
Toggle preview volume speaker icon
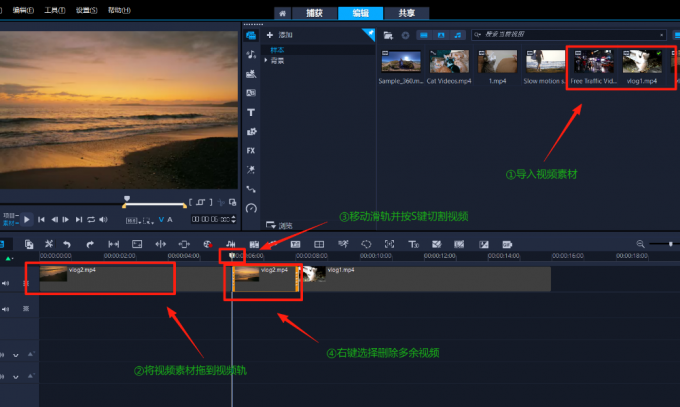[104, 219]
